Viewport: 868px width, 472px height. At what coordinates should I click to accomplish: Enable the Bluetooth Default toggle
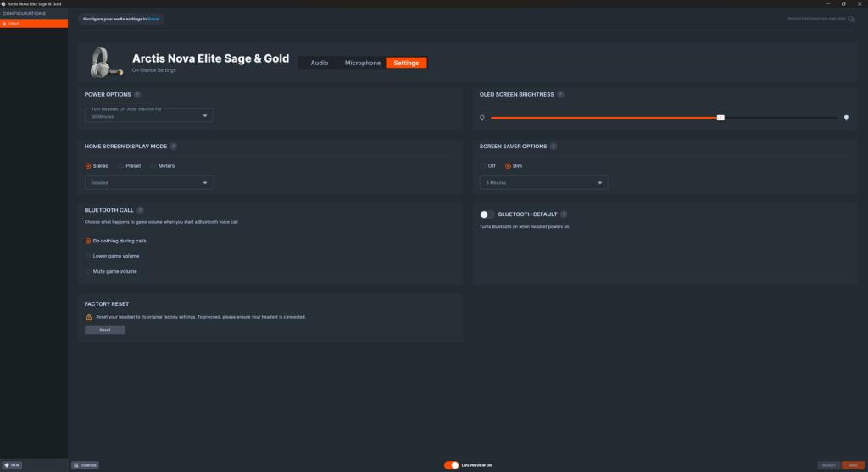coord(487,214)
